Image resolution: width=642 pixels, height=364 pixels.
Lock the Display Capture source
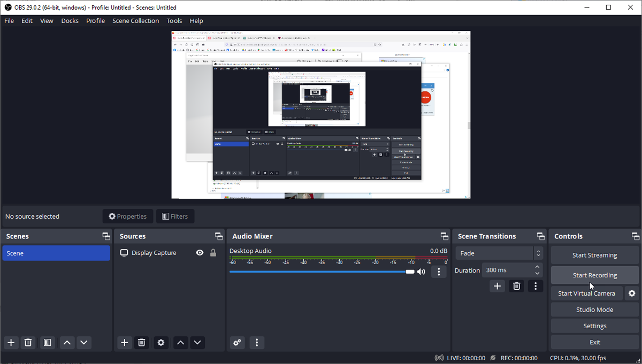[213, 253]
